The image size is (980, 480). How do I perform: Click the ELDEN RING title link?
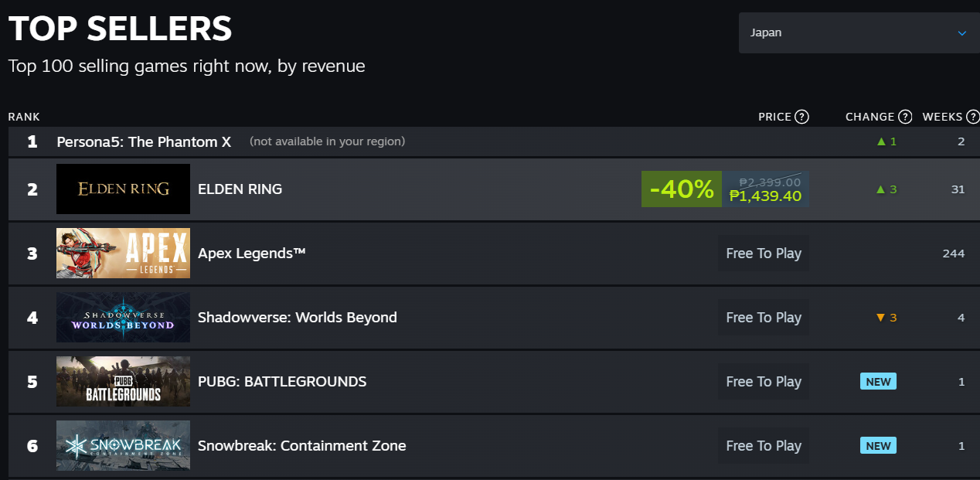pos(240,189)
